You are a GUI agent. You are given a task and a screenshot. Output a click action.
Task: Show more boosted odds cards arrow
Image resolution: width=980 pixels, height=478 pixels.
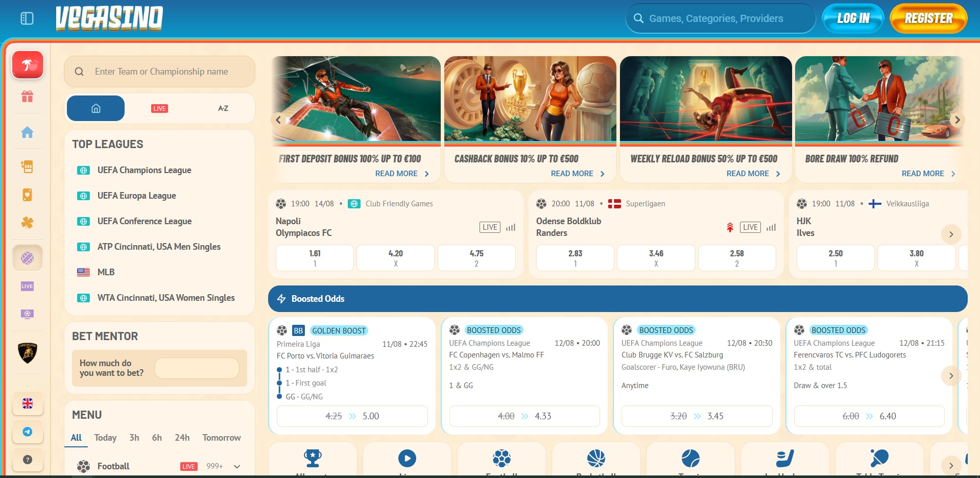point(951,376)
